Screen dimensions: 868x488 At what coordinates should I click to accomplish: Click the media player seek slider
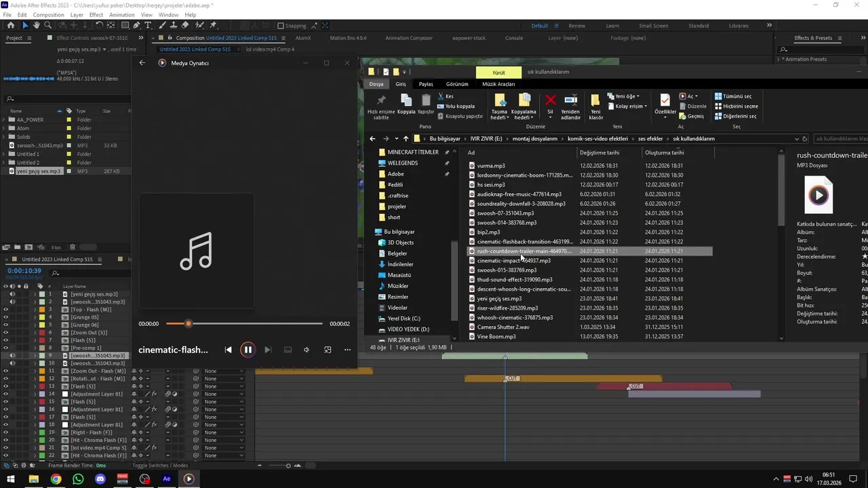pos(244,324)
